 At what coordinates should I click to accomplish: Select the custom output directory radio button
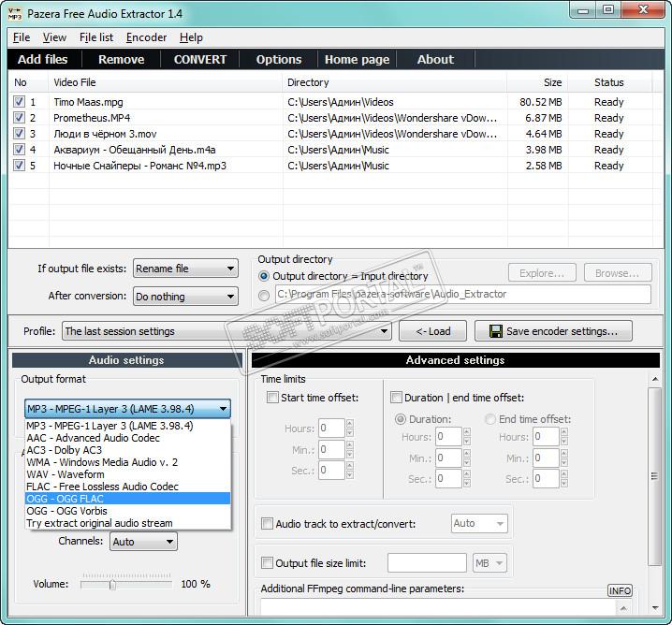[264, 296]
